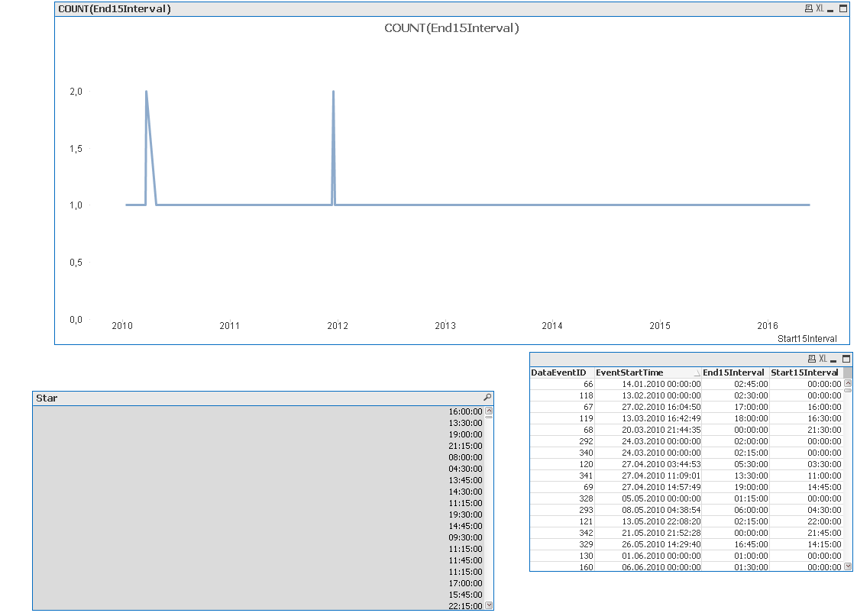Select 17:00:00 in the Star list
The width and height of the screenshot is (857, 616).
(x=258, y=584)
